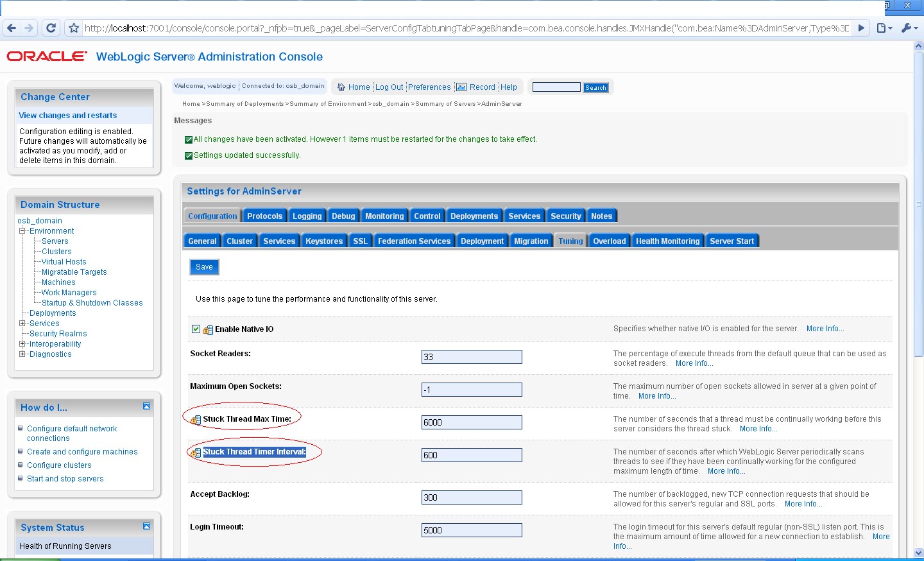This screenshot has width=924, height=561.
Task: Click the scrollbar down arrow
Action: (x=919, y=553)
